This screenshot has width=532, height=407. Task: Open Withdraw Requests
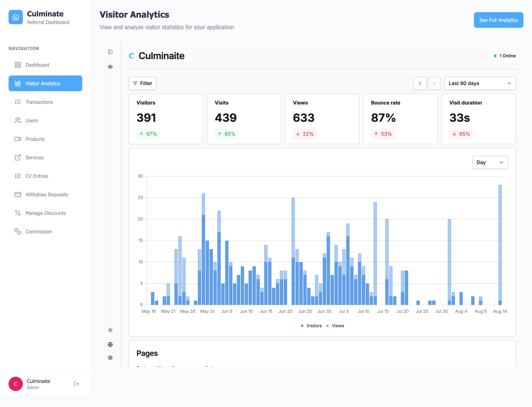click(45, 195)
